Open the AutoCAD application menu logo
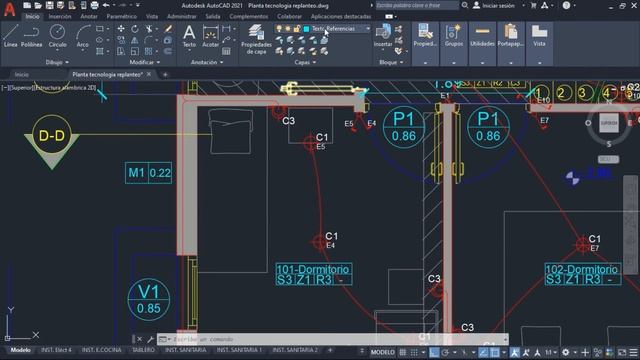The image size is (640, 360). coord(9,9)
